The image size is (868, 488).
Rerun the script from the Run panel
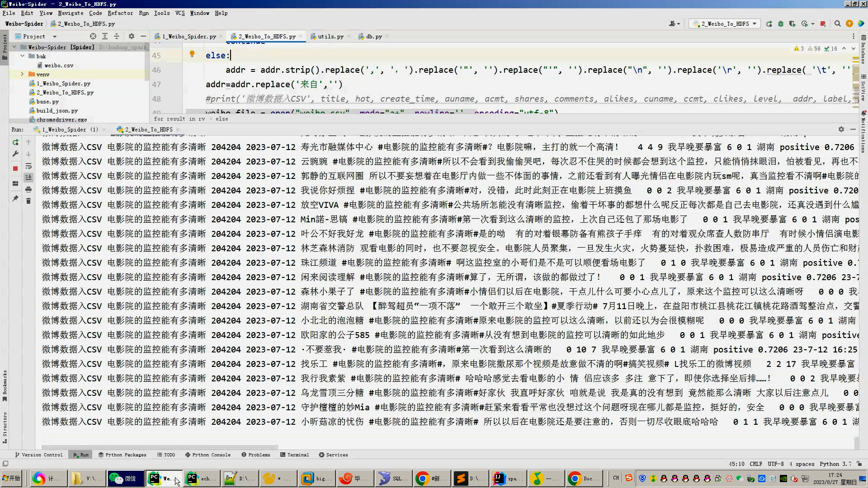click(15, 142)
